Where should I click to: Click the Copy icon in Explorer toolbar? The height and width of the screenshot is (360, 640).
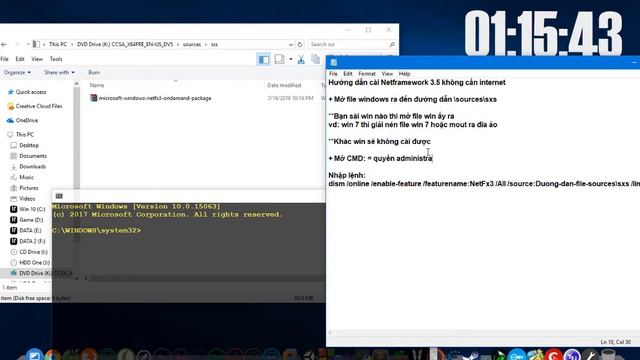click(316, 60)
